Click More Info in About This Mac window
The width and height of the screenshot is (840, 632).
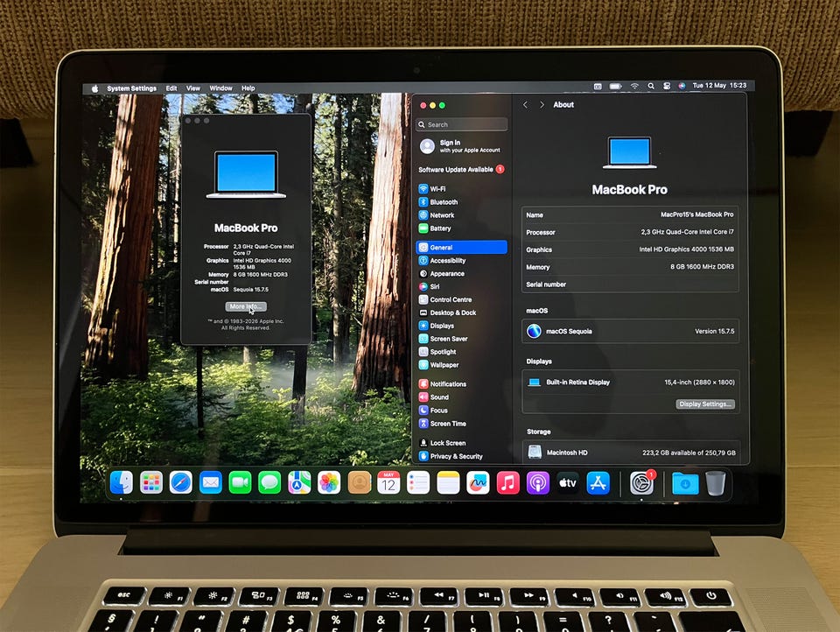click(246, 306)
